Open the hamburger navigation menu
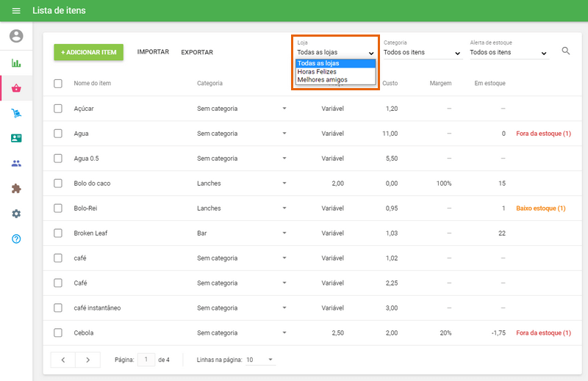Screen dimensions: 588x381 point(16,11)
